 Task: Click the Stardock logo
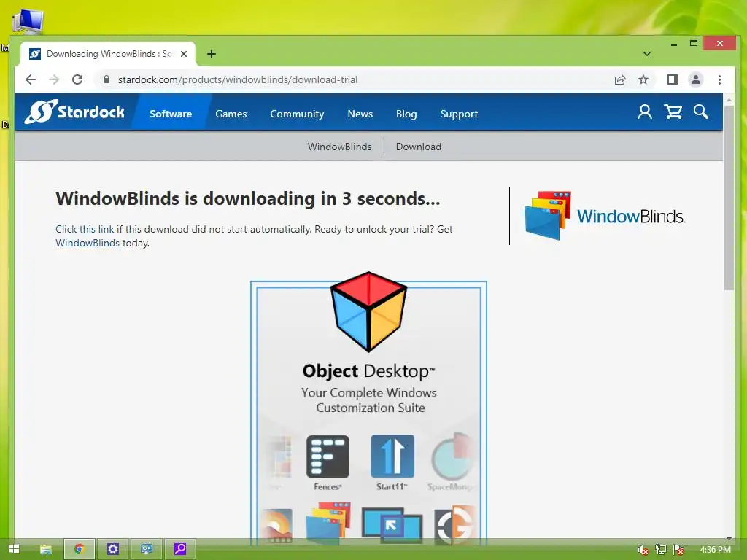pyautogui.click(x=74, y=112)
